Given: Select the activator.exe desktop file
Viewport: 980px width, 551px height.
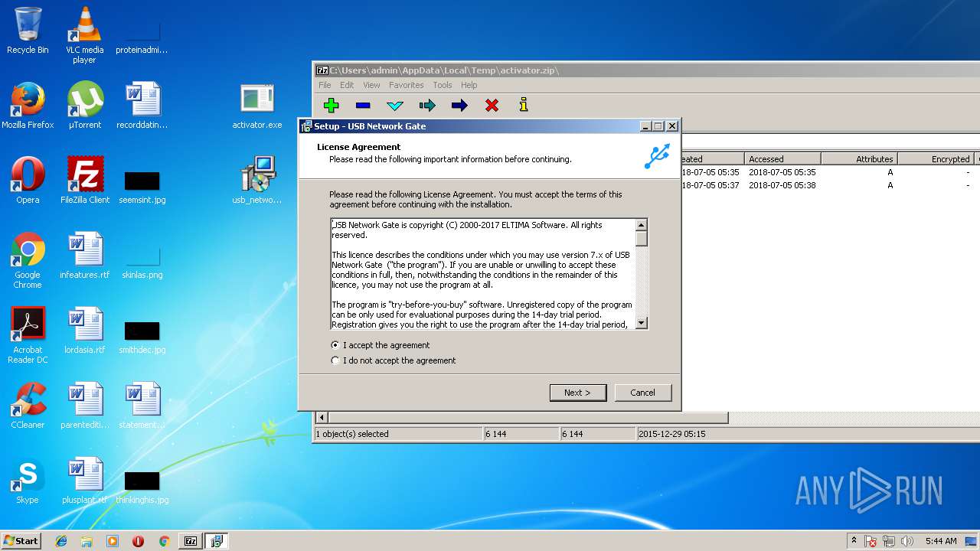Looking at the screenshot, I should pyautogui.click(x=257, y=106).
